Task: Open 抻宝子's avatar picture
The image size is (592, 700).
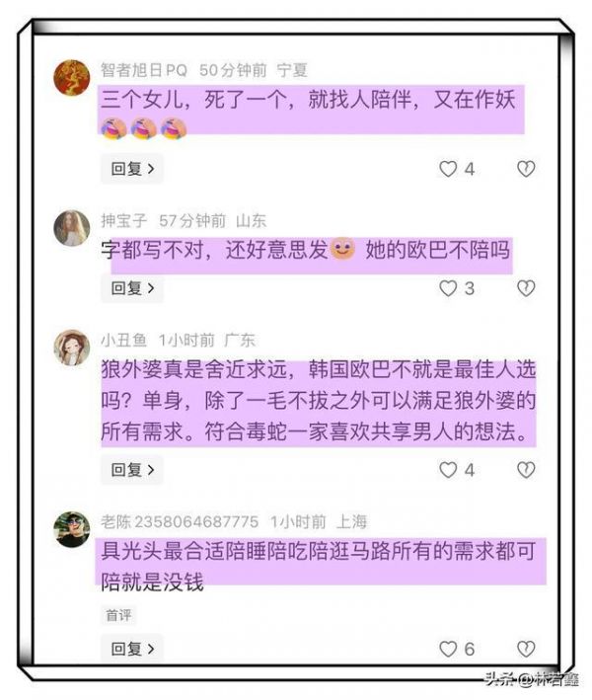Action: click(x=72, y=228)
